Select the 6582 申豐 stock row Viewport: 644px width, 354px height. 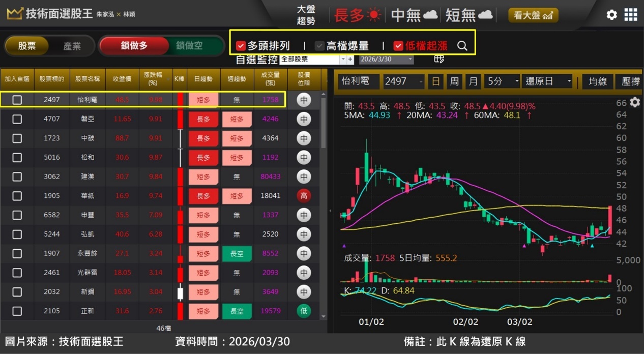point(160,215)
